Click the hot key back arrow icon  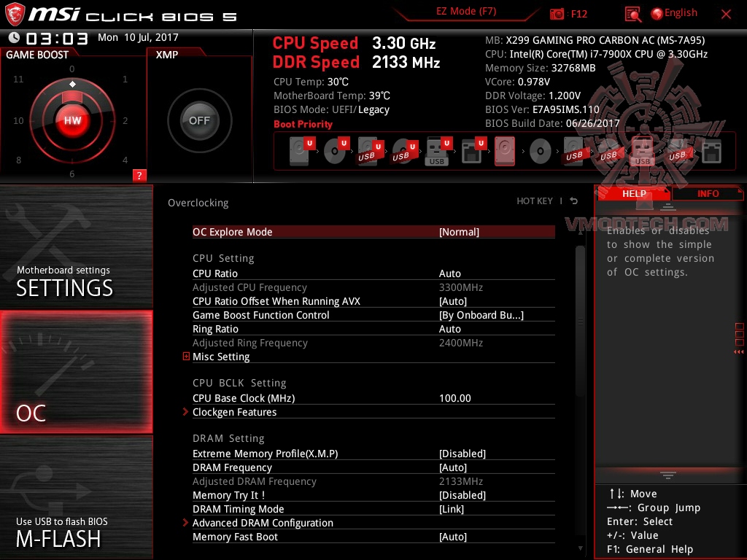click(x=574, y=201)
